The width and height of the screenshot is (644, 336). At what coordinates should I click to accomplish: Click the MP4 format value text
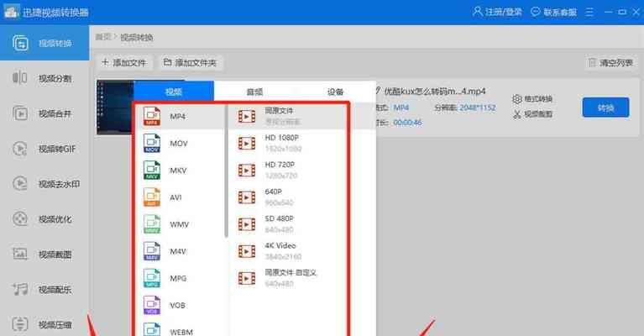(x=401, y=108)
